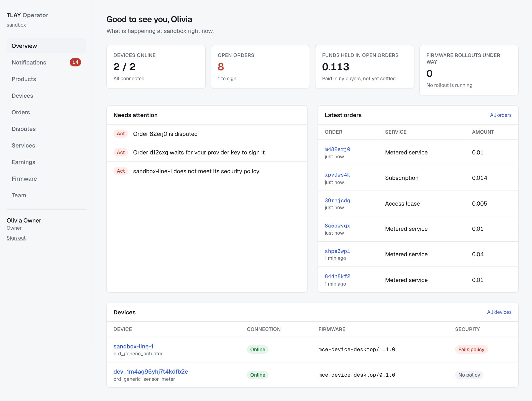The image size is (532, 401).
Task: Open the All orders link
Action: click(501, 115)
